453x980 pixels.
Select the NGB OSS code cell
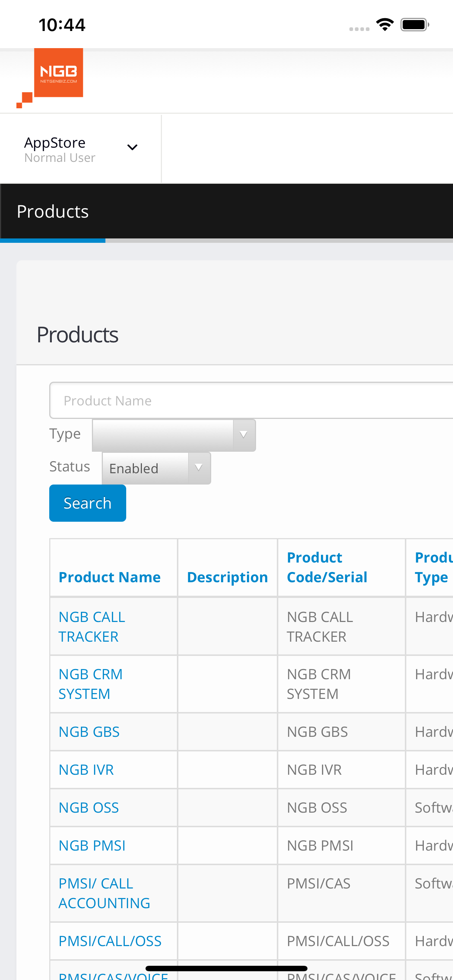click(341, 807)
